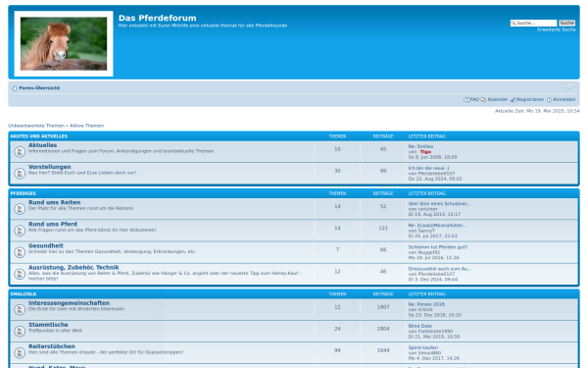Open the Stammtische forum
This screenshot has height=368, width=588.
[x=48, y=325]
